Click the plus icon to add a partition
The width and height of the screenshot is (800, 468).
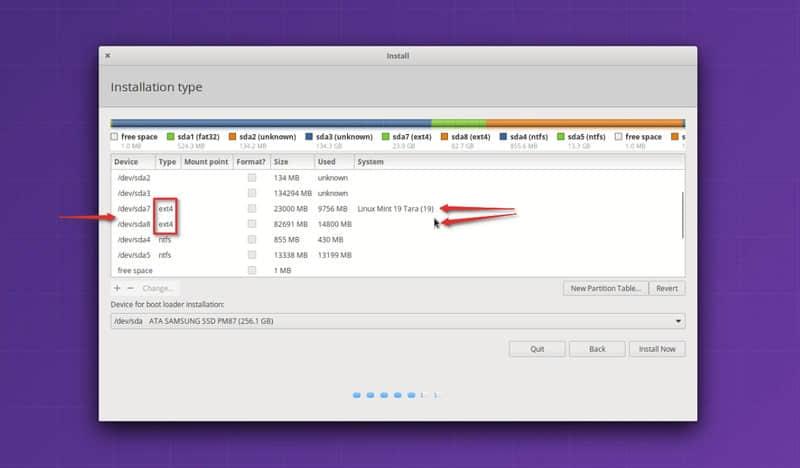pos(117,288)
